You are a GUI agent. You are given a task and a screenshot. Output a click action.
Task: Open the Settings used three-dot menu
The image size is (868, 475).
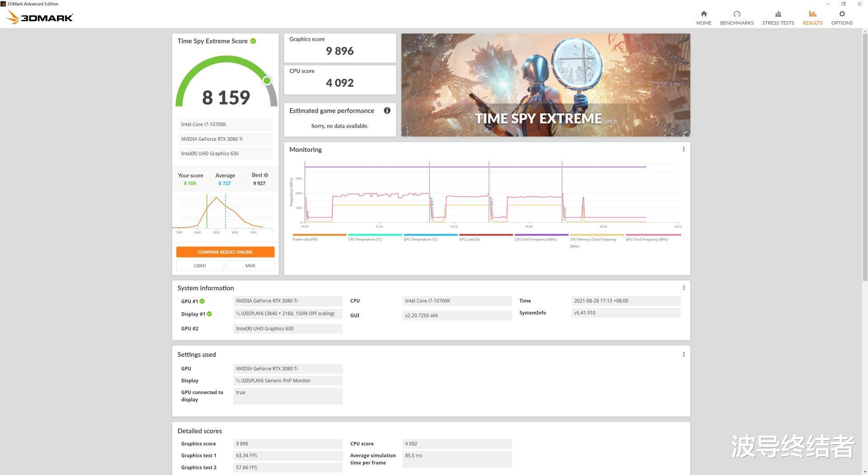point(683,354)
